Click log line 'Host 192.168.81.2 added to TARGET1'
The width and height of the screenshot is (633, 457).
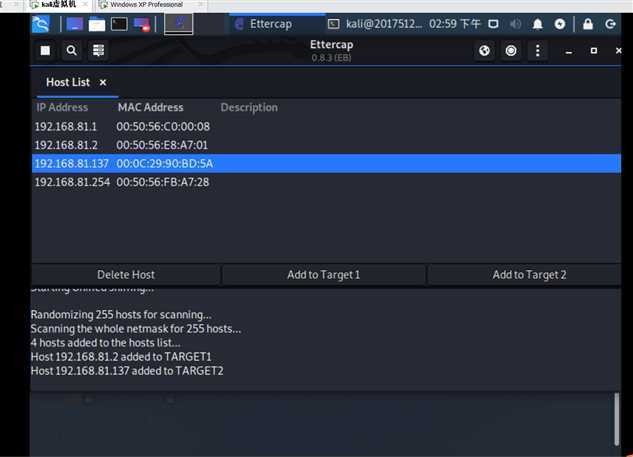pos(121,357)
